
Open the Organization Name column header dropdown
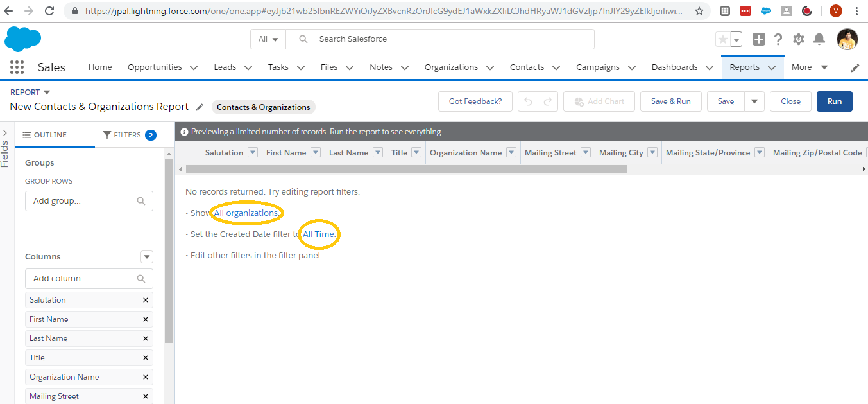coord(511,153)
